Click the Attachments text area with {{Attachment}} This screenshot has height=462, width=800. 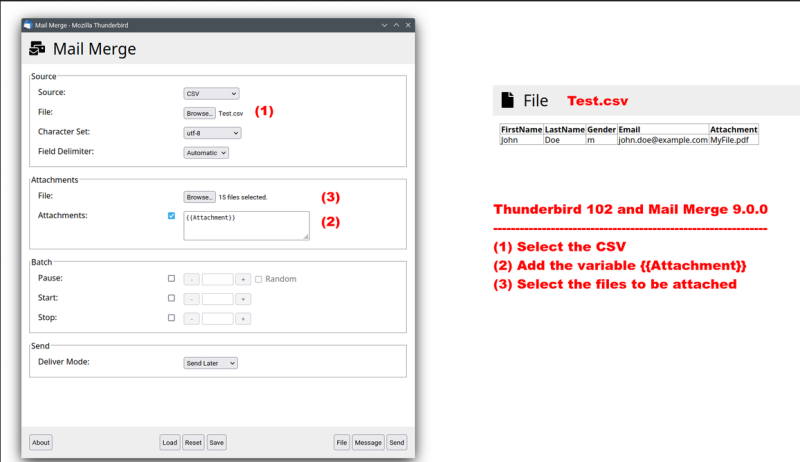[246, 225]
